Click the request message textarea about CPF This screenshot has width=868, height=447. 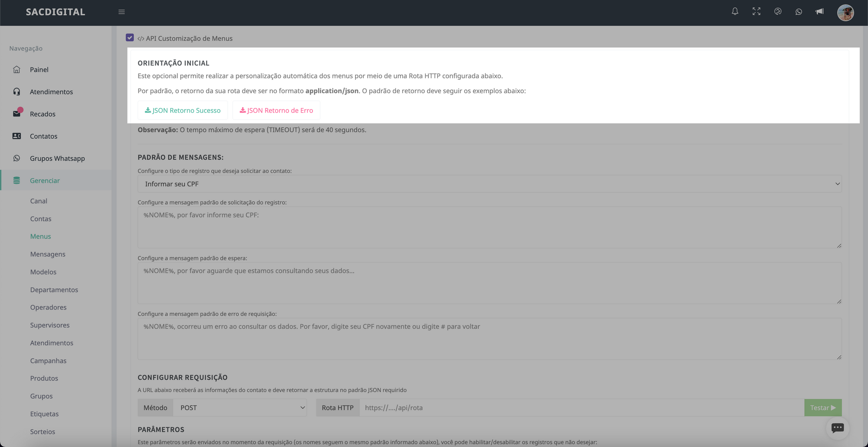point(490,227)
